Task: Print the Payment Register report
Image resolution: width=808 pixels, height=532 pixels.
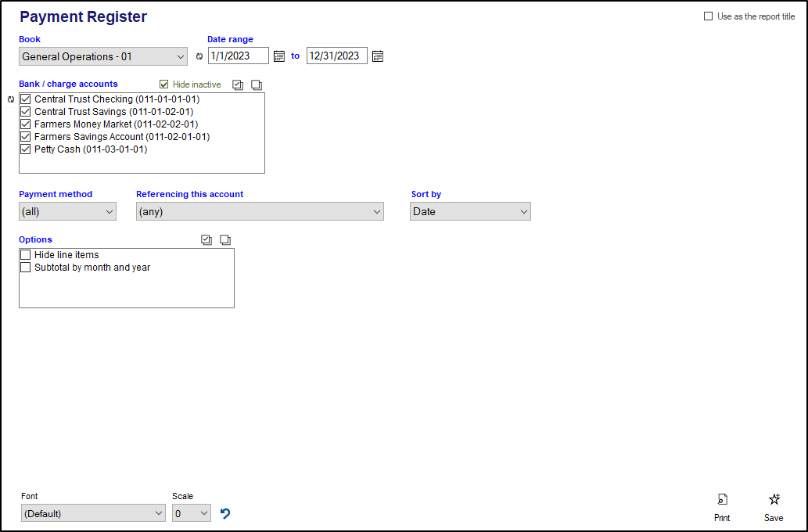Action: pos(722,506)
